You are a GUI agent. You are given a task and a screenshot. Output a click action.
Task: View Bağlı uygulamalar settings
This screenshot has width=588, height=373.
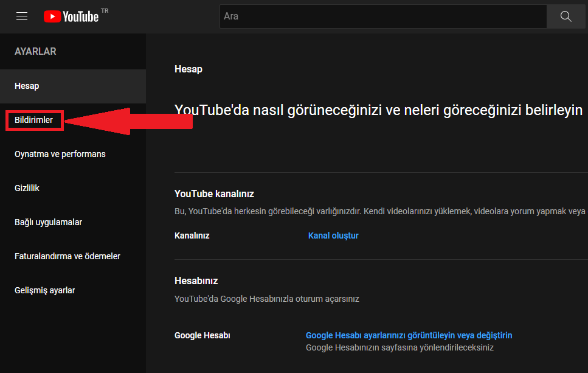point(49,222)
